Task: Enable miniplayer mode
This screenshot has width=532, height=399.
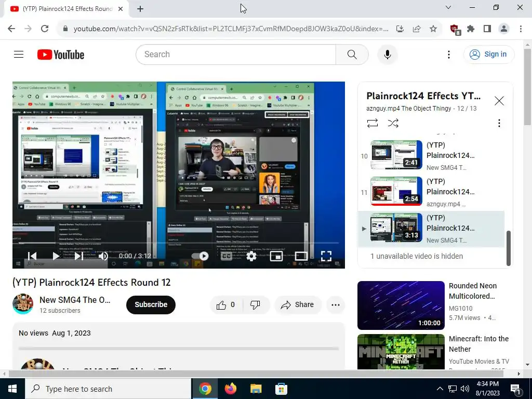Action: click(x=276, y=256)
